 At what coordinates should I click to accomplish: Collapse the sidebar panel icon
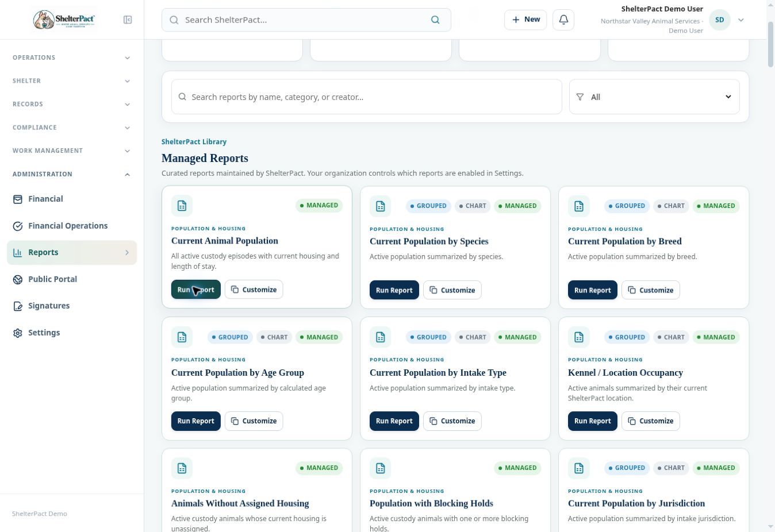(128, 20)
